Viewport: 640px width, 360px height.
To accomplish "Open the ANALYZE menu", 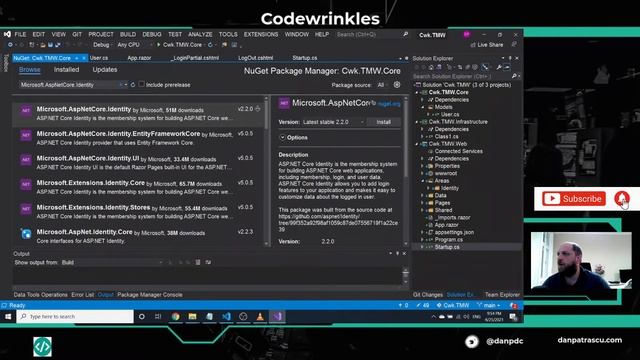I will click(x=200, y=34).
